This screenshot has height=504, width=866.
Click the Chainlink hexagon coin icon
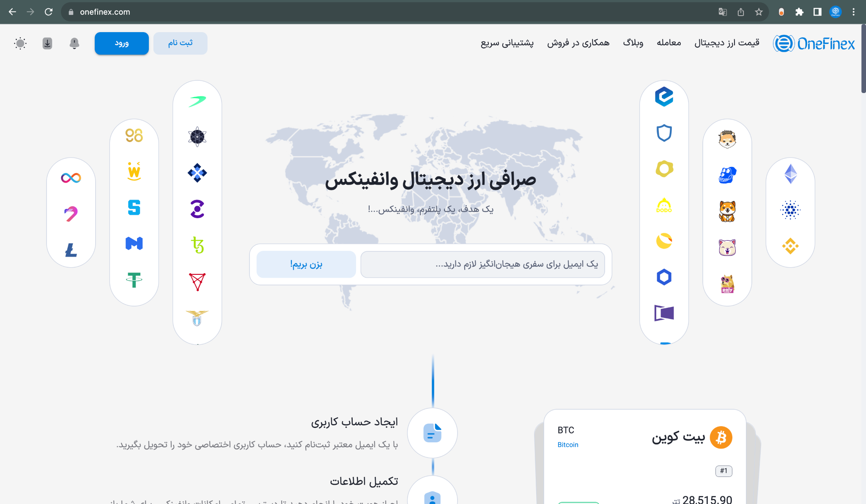coord(664,277)
